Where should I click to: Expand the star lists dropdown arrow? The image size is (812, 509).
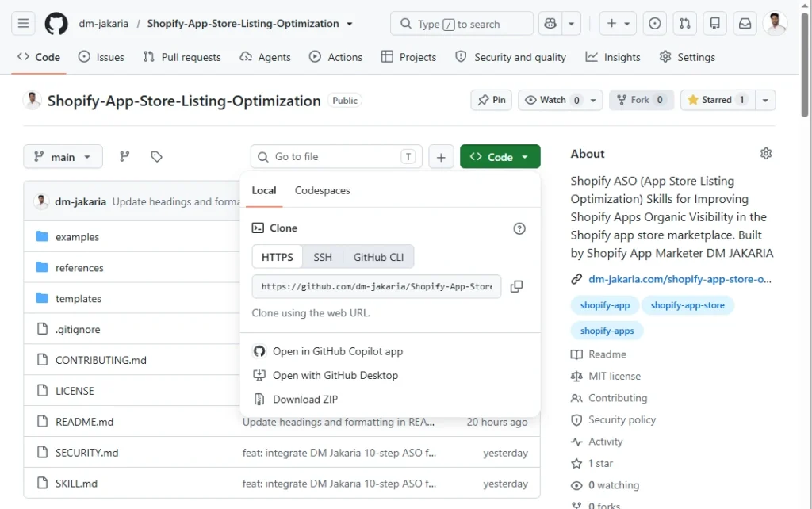click(765, 100)
